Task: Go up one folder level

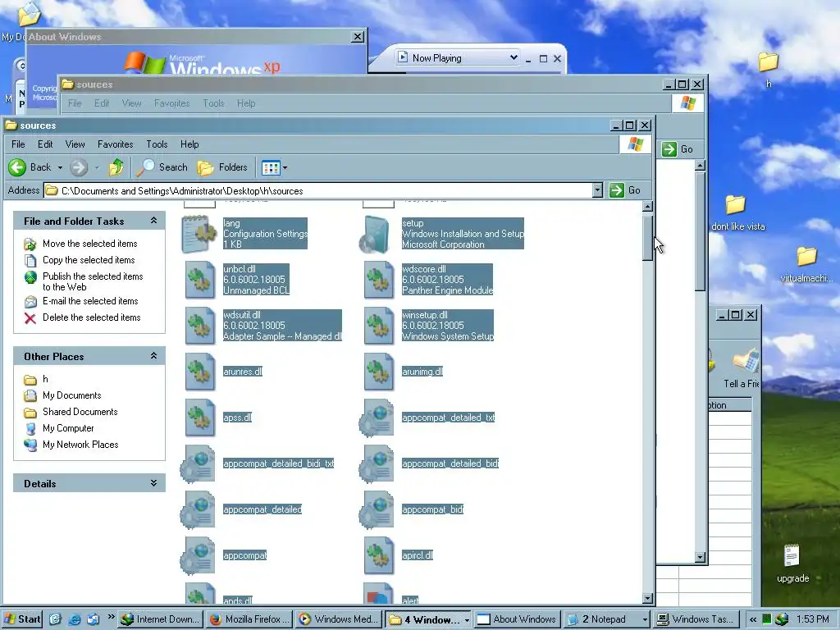Action: point(116,167)
